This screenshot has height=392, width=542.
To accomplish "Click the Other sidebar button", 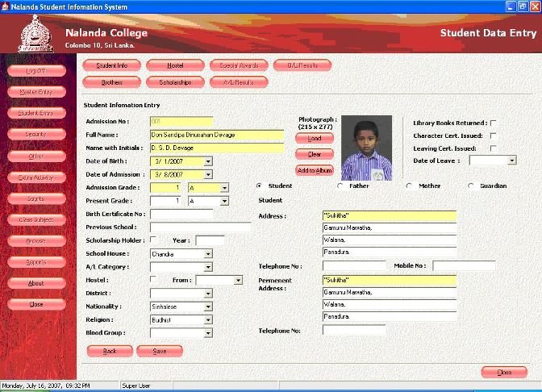I will [36, 156].
